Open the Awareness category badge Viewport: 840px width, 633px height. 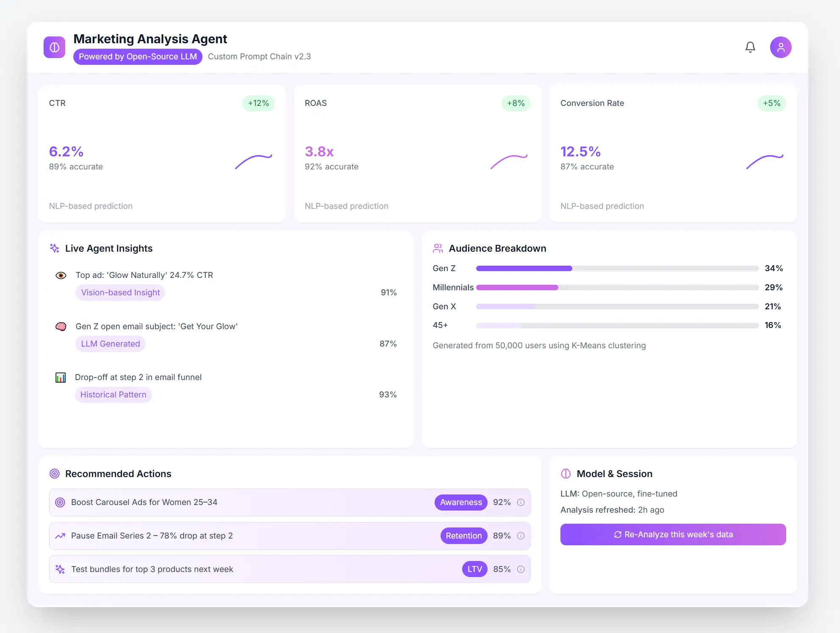(460, 502)
